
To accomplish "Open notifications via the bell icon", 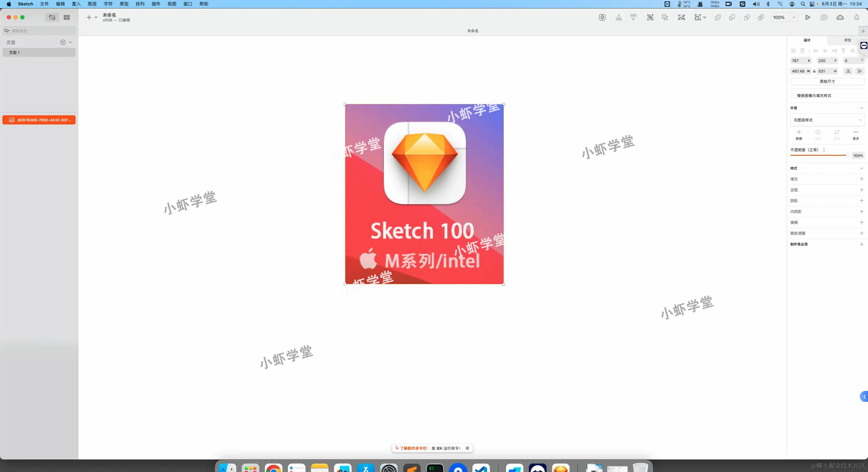I will (857, 17).
